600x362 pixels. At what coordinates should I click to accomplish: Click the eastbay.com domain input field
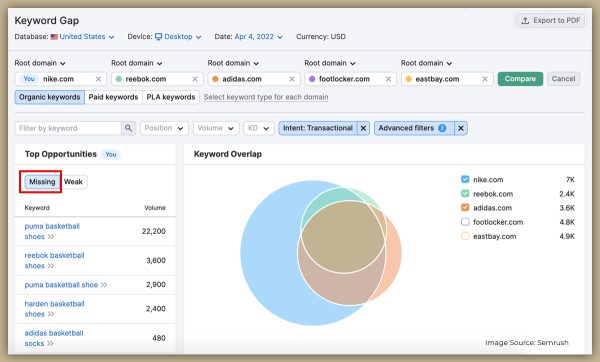(x=447, y=79)
